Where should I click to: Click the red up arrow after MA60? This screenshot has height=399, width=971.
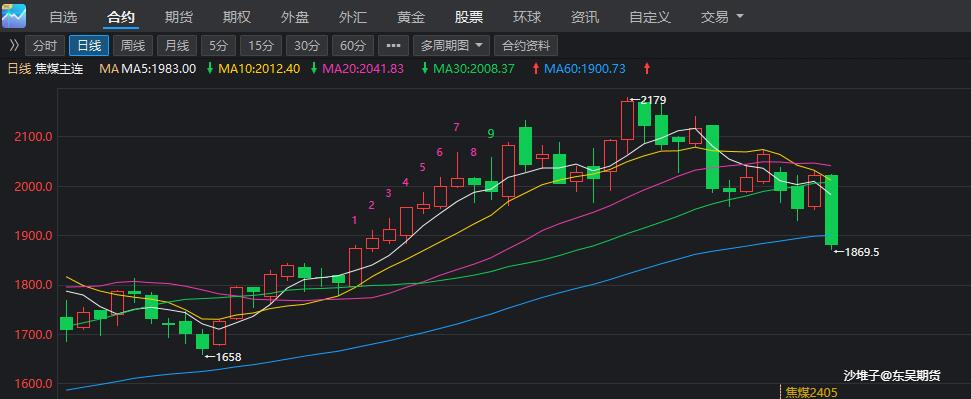(x=647, y=69)
